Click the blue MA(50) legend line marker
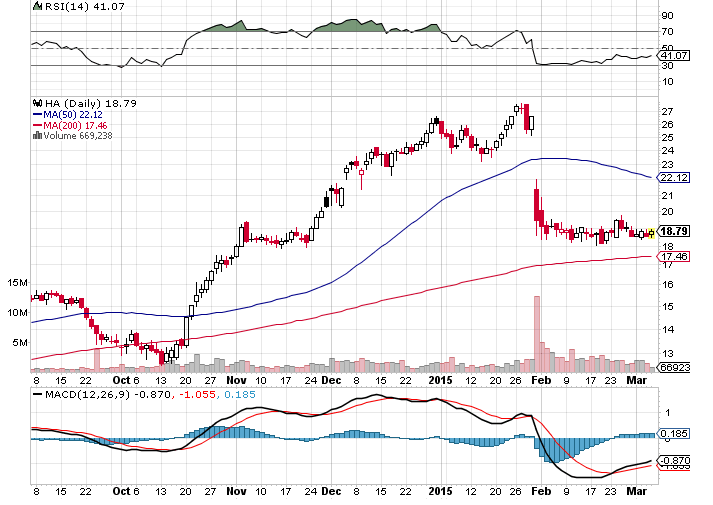713x505 pixels. click(37, 115)
